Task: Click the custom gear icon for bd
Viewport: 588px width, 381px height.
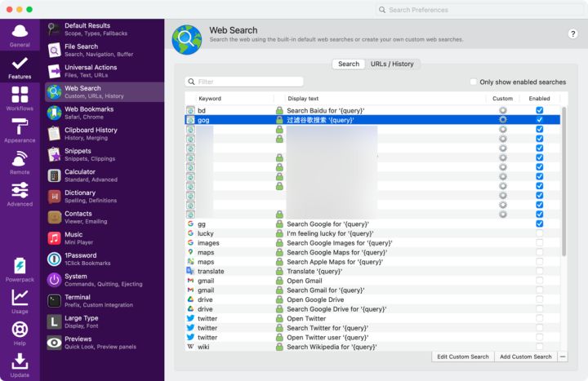Action: tap(503, 110)
